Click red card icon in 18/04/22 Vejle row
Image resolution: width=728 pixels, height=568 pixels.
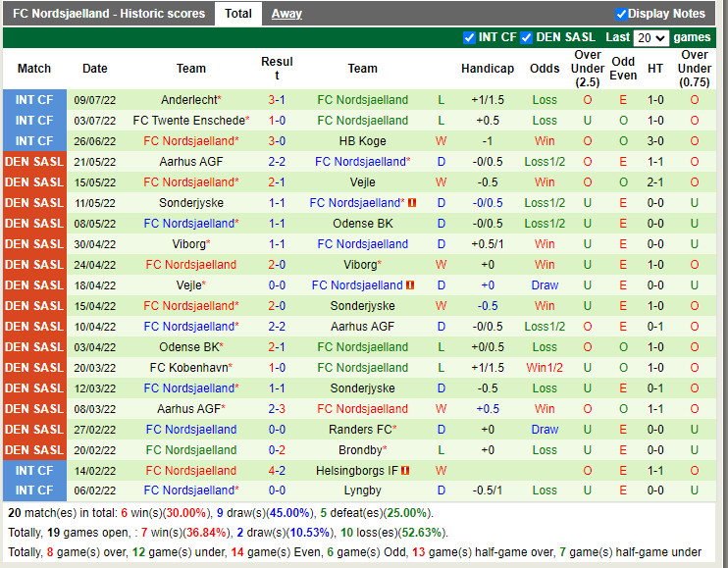pos(409,285)
